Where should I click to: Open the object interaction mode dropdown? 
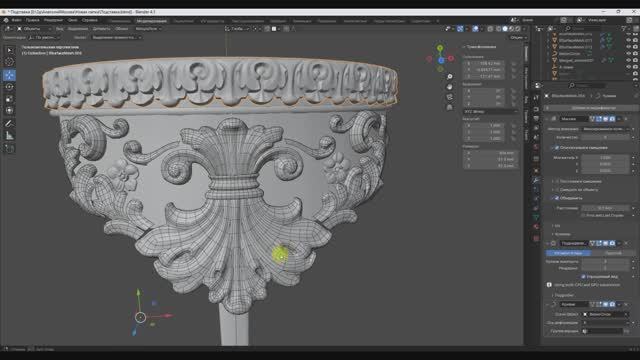pyautogui.click(x=34, y=29)
